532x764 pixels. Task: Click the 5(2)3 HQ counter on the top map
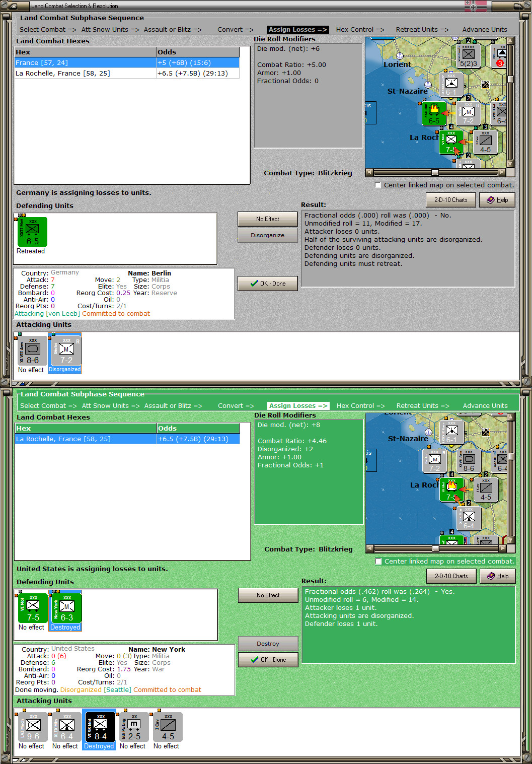(x=468, y=56)
